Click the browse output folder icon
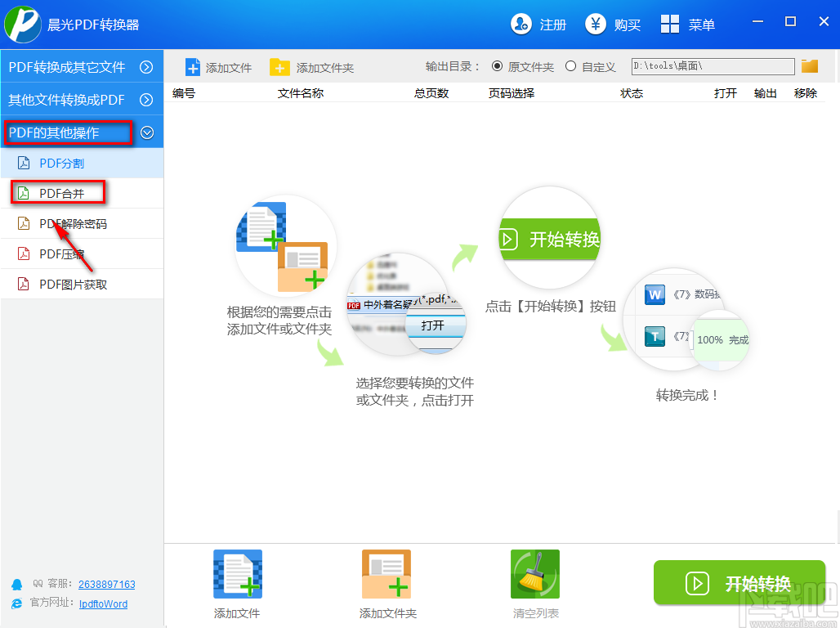Viewport: 840px width, 628px height. 810,66
